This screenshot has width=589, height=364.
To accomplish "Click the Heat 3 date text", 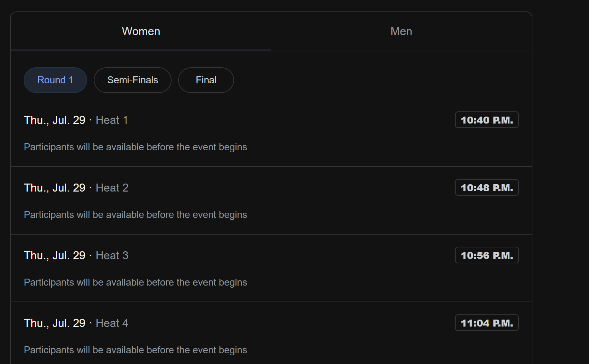I will 55,255.
